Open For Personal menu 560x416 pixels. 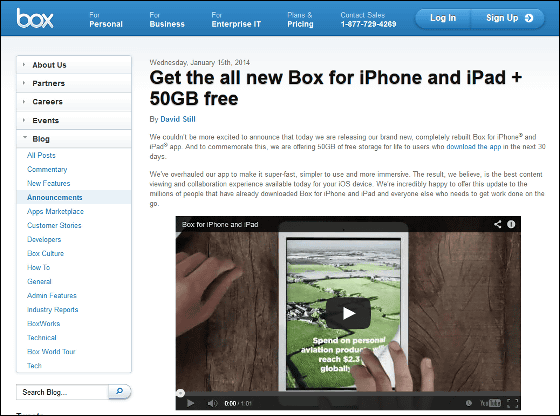point(106,20)
